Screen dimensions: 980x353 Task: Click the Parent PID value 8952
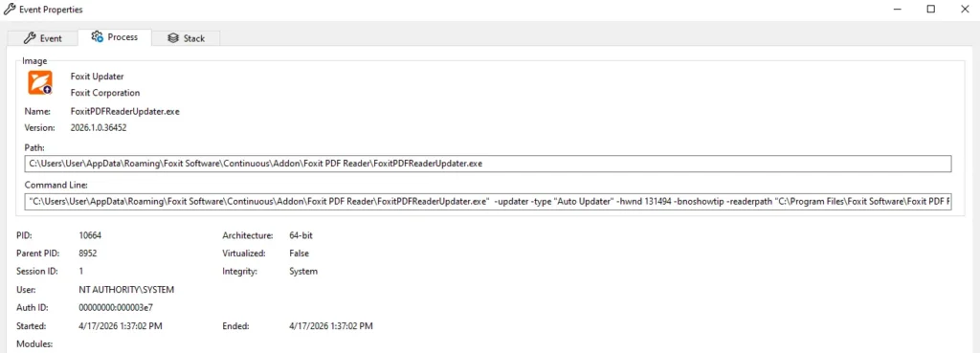(x=88, y=254)
